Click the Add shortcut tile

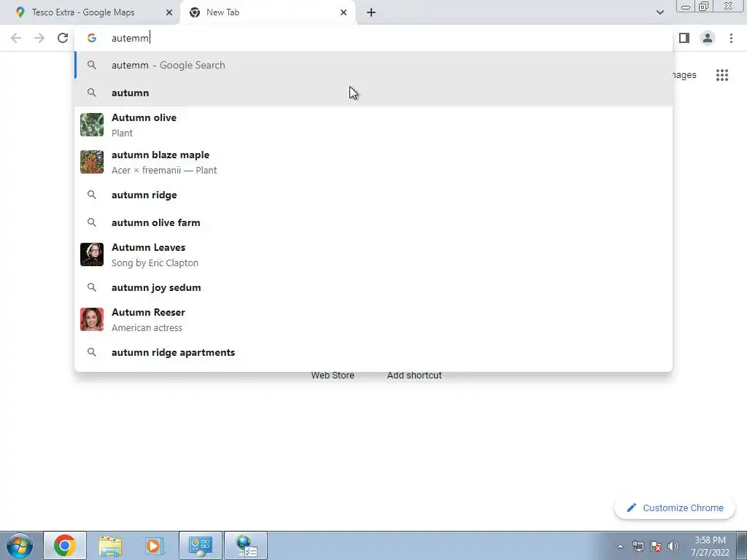(414, 376)
